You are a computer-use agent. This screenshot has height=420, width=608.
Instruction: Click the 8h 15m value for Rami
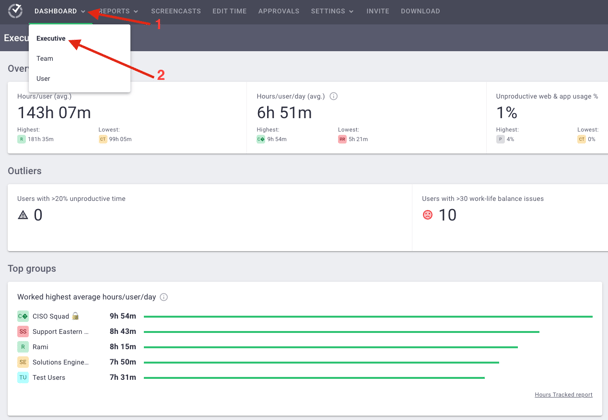click(x=123, y=347)
